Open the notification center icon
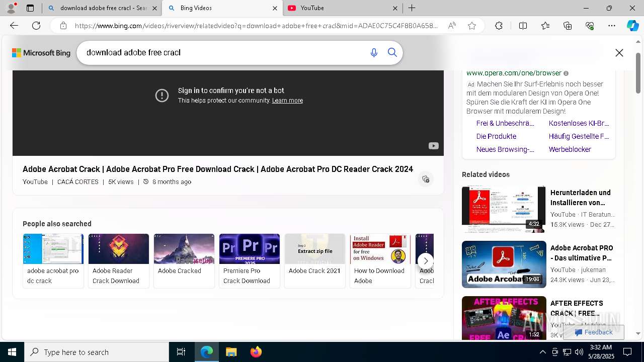Image resolution: width=644 pixels, height=362 pixels. click(x=627, y=352)
